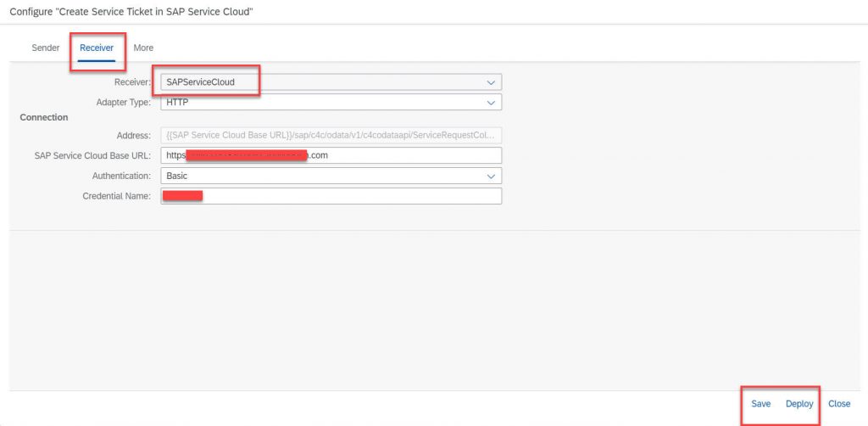Screen dimensions: 868x426
Task: Select the Receiver tab
Action: (x=97, y=48)
